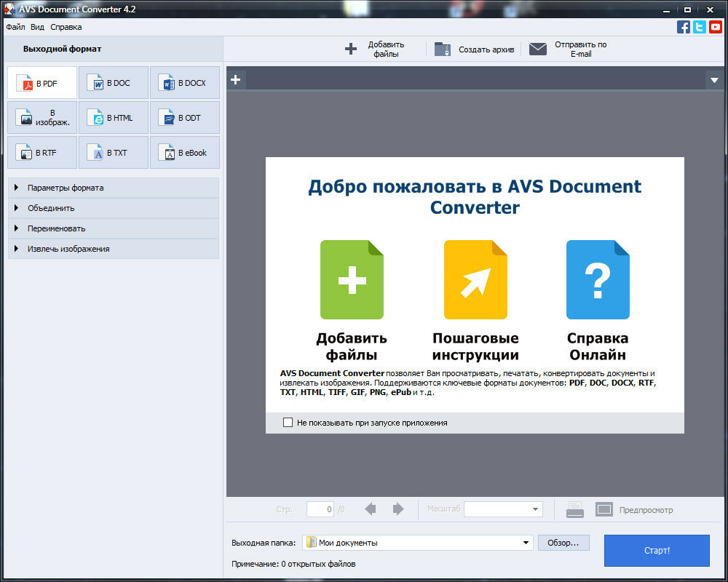Select the To eBook output format
This screenshot has width=728, height=582.
(x=185, y=152)
